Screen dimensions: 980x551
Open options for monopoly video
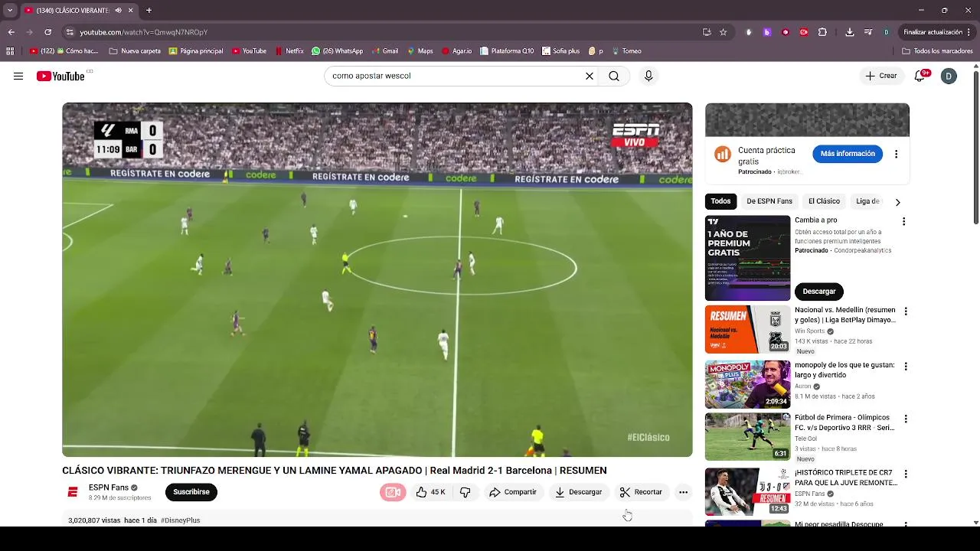pos(906,366)
